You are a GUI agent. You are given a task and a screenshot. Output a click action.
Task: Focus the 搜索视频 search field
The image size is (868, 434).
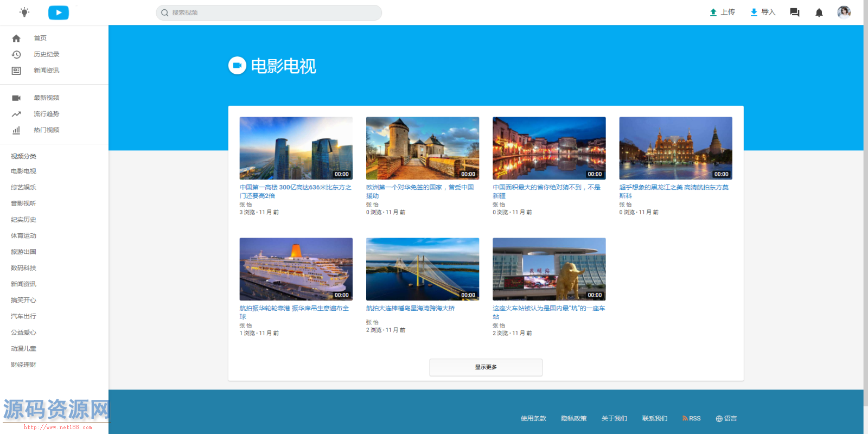tap(269, 12)
